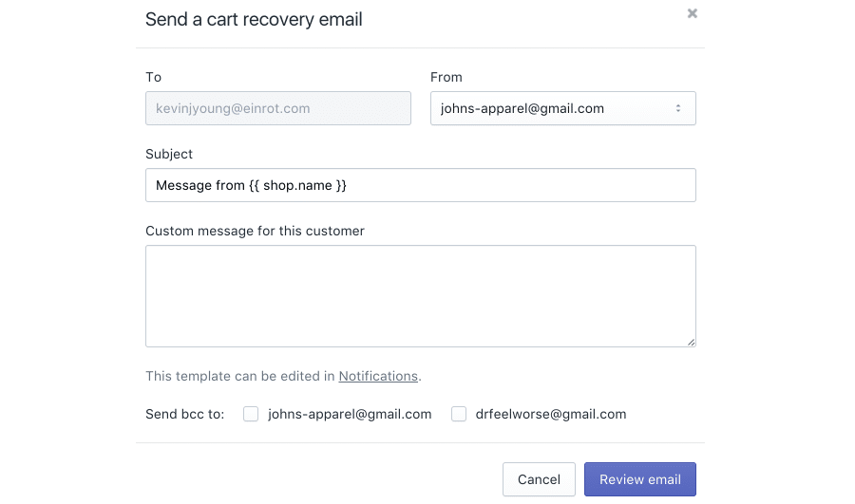Select the "Subject" label text
This screenshot has width=855, height=504.
point(169,154)
